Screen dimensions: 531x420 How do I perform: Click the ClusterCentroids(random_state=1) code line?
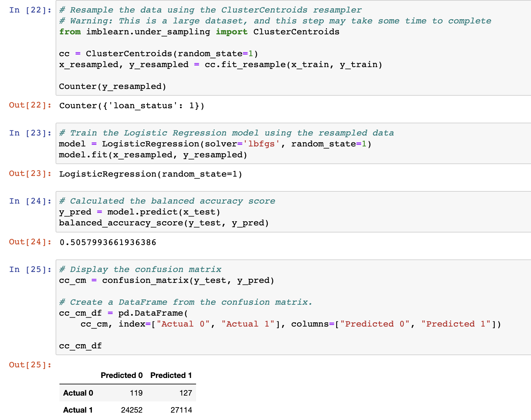click(x=159, y=54)
